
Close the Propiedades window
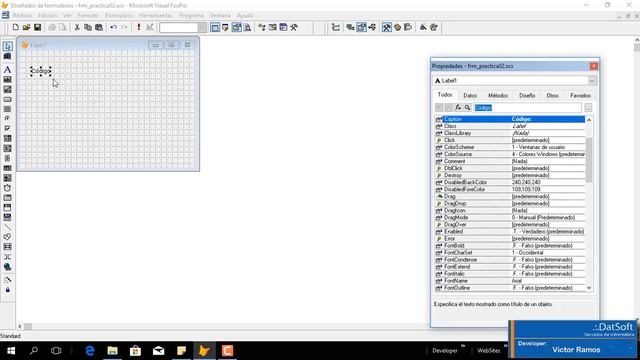coord(593,66)
